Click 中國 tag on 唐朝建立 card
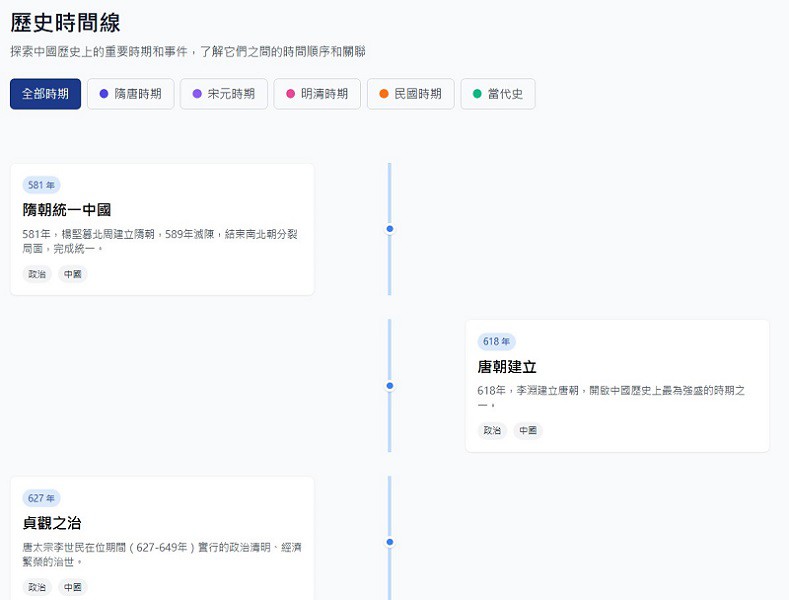This screenshot has height=600, width=789. pyautogui.click(x=528, y=431)
